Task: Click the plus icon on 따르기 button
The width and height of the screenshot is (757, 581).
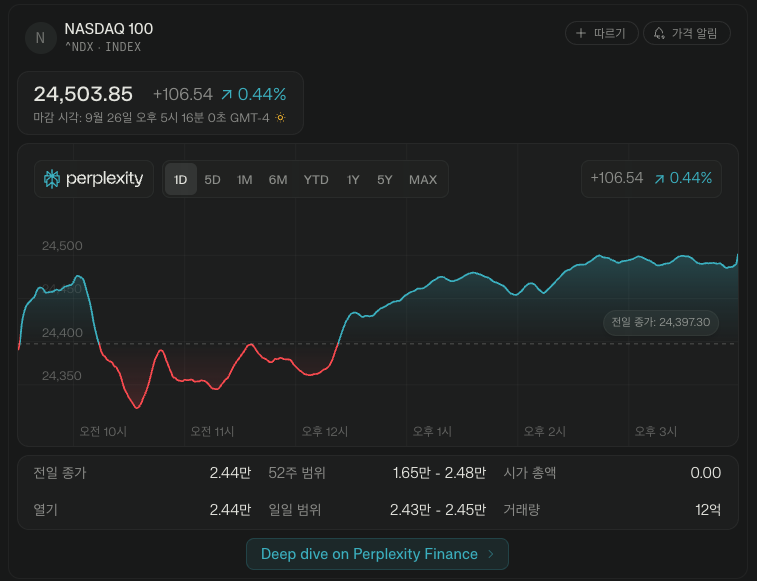Action: pyautogui.click(x=581, y=33)
